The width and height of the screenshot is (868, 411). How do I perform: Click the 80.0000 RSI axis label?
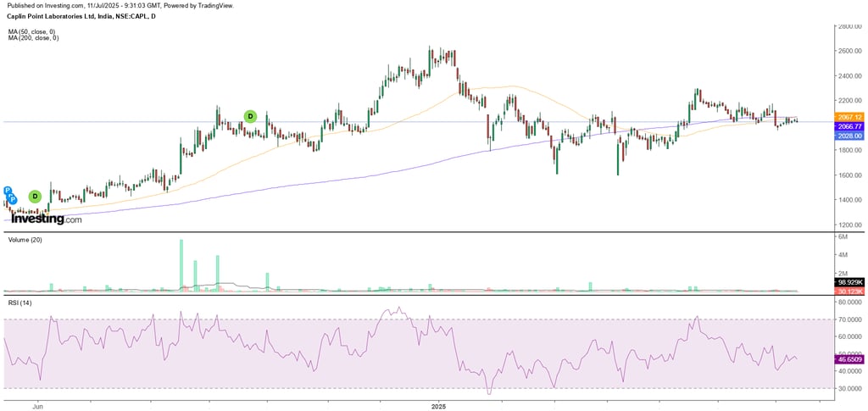point(851,303)
